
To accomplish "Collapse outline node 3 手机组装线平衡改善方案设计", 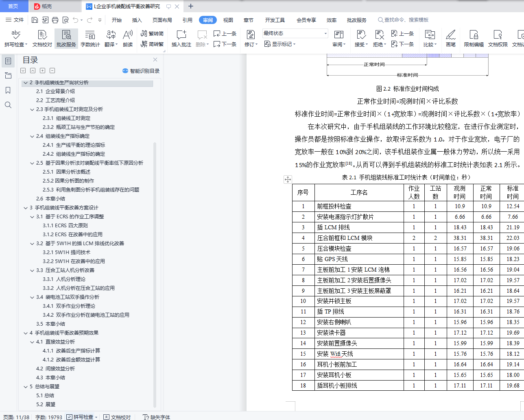I will (x=26, y=208).
